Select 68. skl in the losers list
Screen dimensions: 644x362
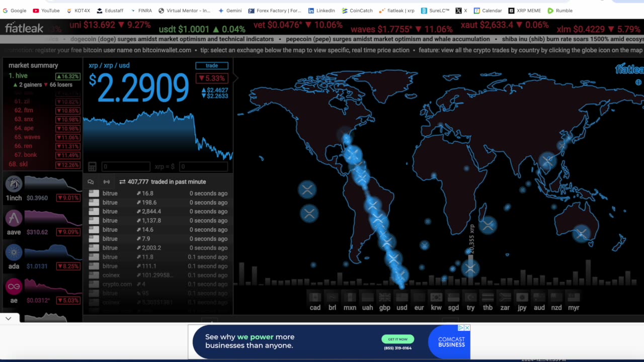click(x=44, y=164)
